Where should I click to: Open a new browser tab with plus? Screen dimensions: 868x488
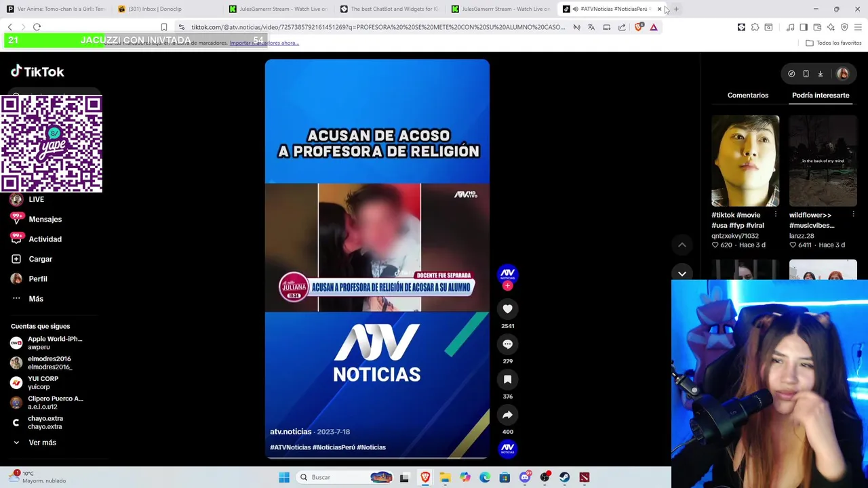pos(676,9)
